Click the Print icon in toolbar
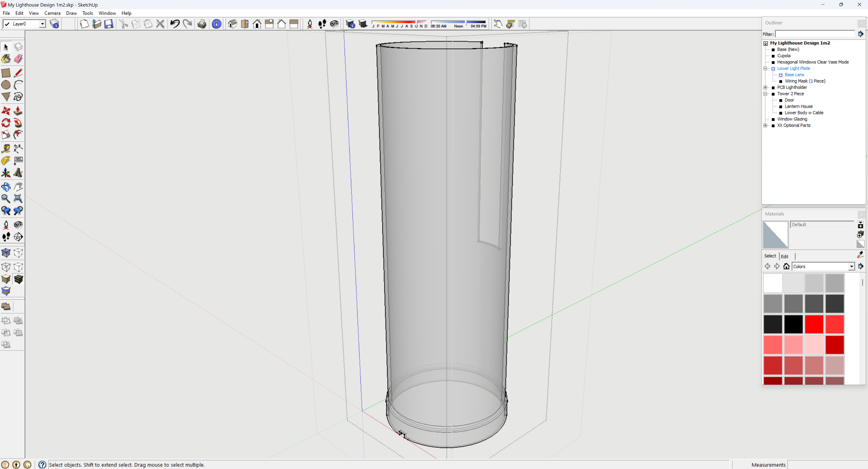The width and height of the screenshot is (868, 469). pos(202,24)
